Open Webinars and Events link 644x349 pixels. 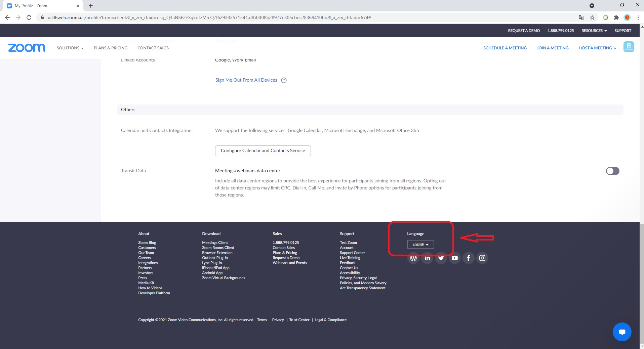tap(290, 263)
